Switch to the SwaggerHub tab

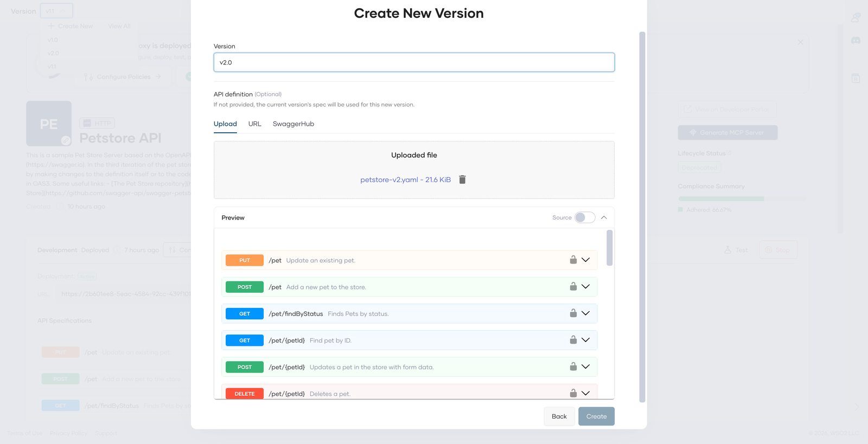[293, 124]
